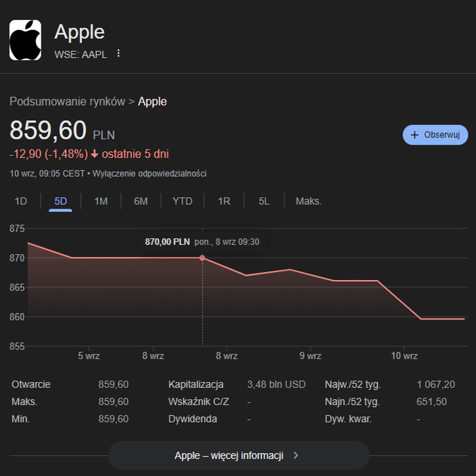This screenshot has width=476, height=476.
Task: Open the three-dot options menu
Action: coord(118,53)
